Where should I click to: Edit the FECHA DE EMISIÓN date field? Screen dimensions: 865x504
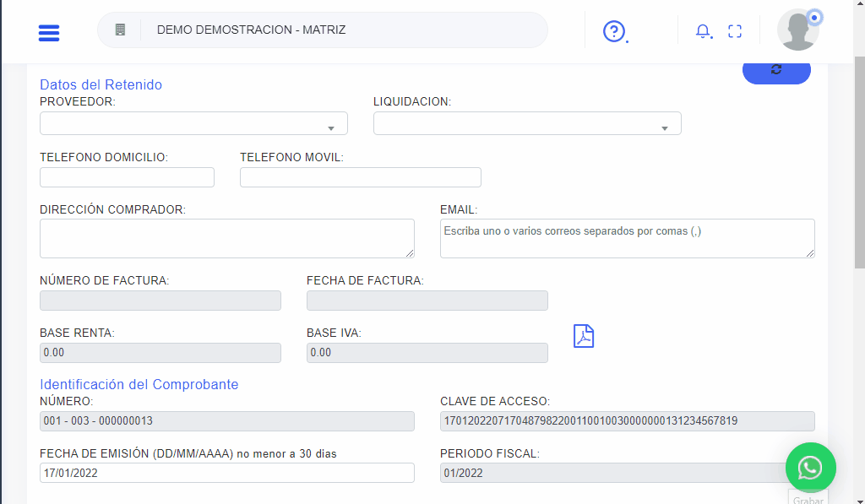click(226, 473)
